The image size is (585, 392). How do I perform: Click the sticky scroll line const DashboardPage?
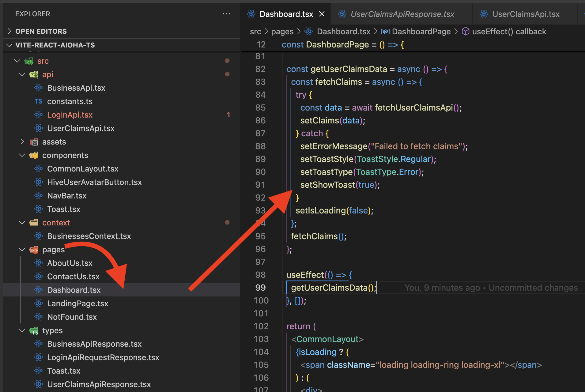pyautogui.click(x=342, y=45)
